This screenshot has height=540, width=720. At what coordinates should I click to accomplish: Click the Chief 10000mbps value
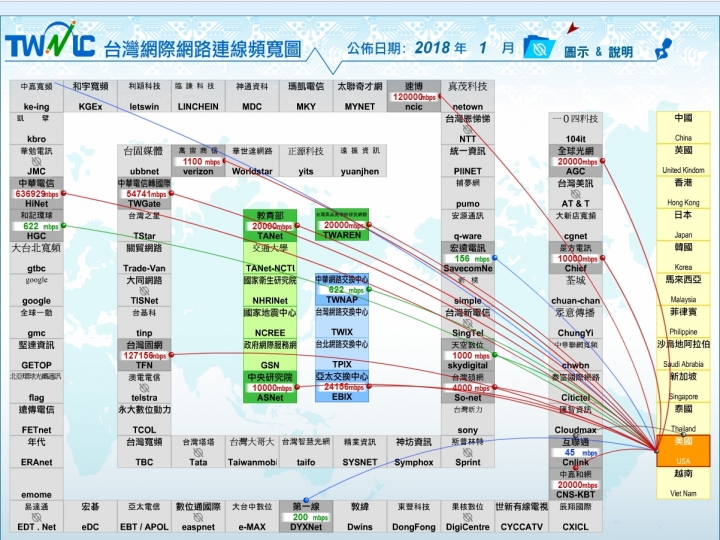coord(577,259)
